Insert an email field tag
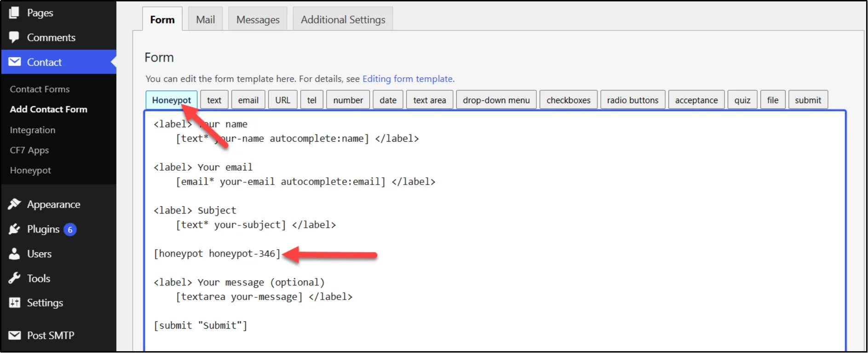868x353 pixels. pos(248,100)
